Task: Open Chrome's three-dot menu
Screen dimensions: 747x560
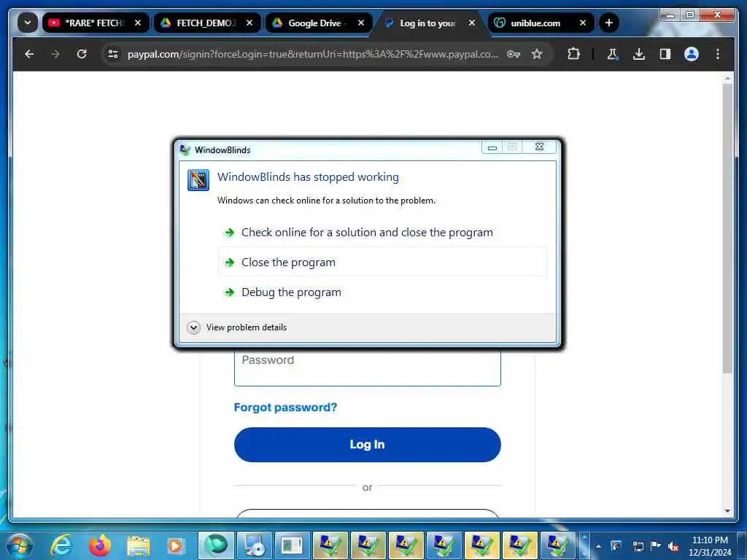Action: coord(718,54)
